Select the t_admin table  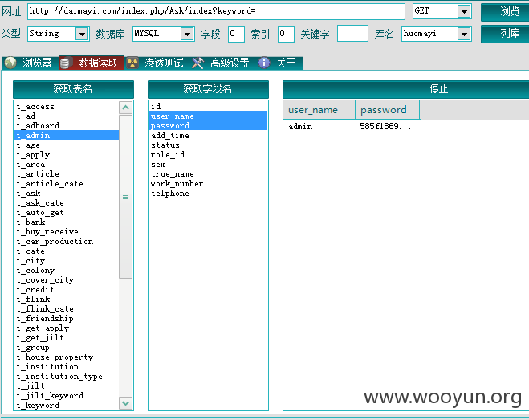click(67, 136)
